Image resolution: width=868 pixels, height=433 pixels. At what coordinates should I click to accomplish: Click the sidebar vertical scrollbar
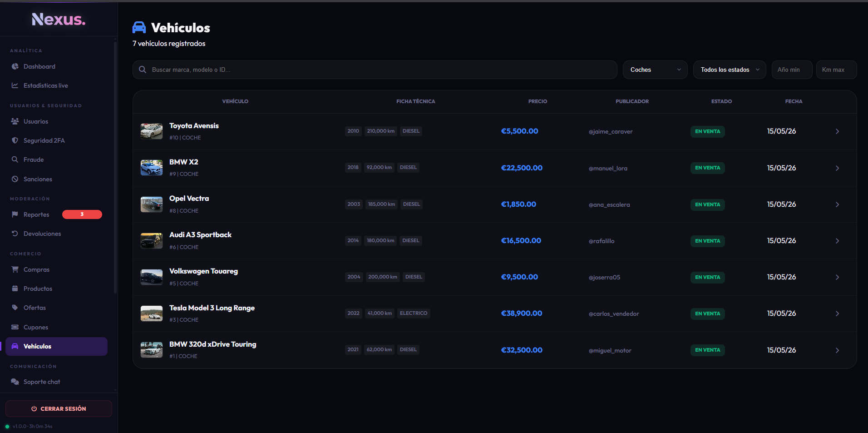[115, 168]
